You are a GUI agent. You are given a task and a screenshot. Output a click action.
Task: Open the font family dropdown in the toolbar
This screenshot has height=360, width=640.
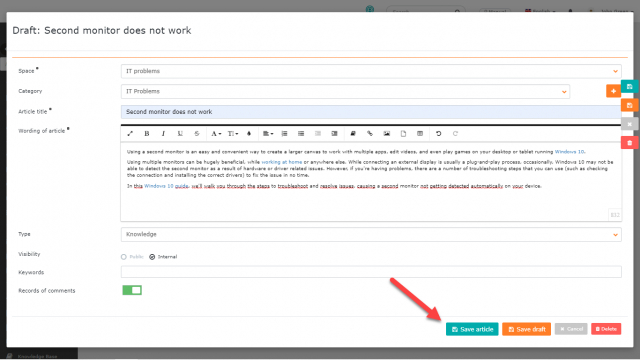pos(216,133)
